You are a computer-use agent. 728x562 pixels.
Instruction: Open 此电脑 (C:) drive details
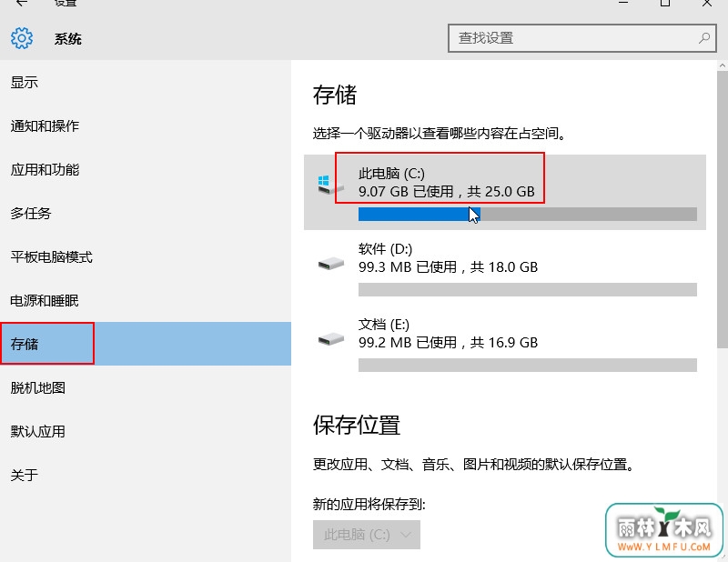pyautogui.click(x=505, y=192)
